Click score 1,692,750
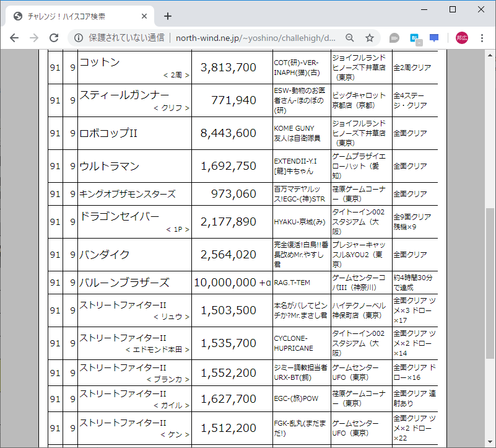The image size is (496, 448). pos(228,166)
